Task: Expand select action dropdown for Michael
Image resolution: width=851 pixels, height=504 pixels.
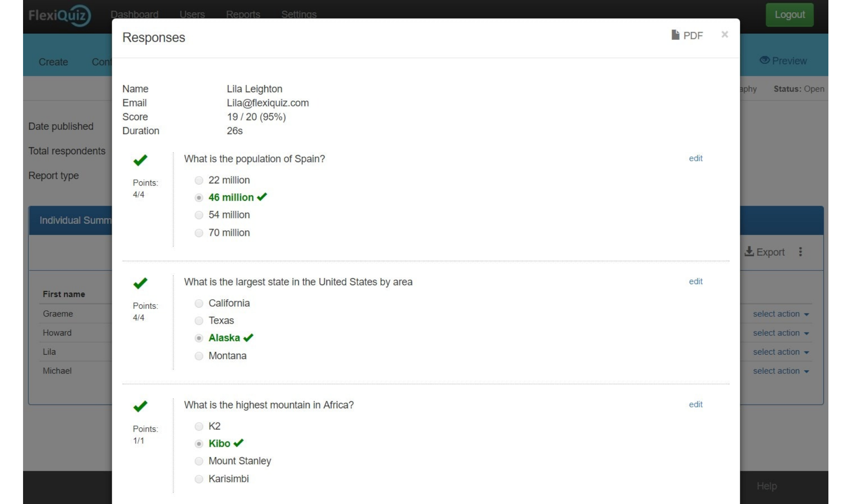Action: [781, 371]
